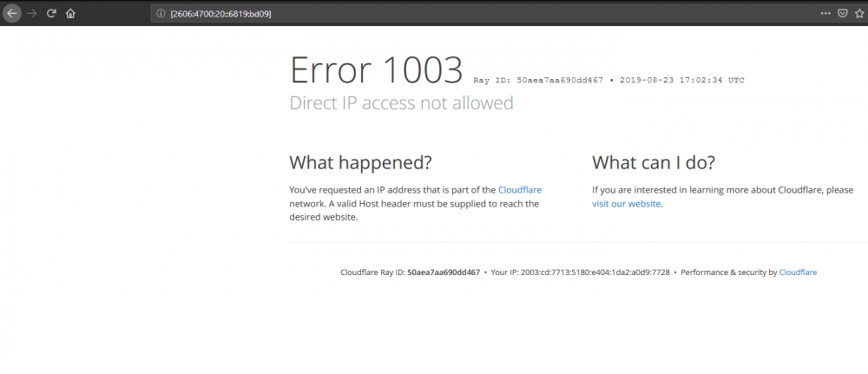The image size is (868, 374).
Task: Click the bold Ray ID in the footer
Action: (x=443, y=272)
